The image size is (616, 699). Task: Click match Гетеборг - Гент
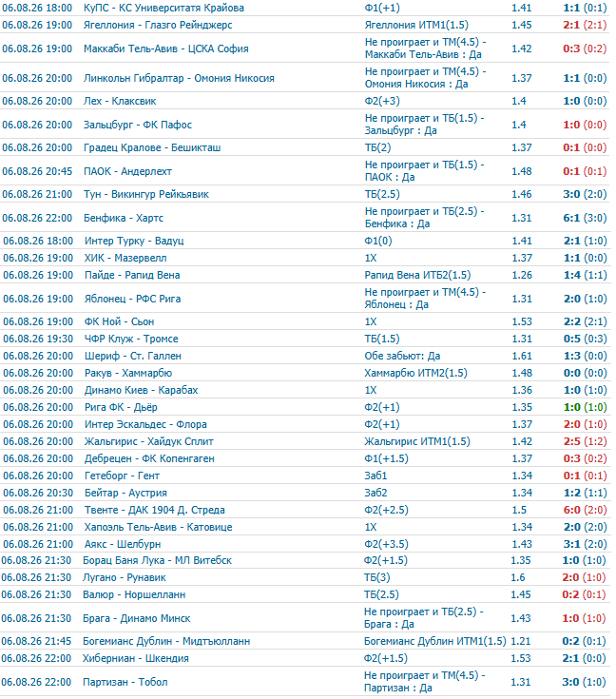[122, 476]
